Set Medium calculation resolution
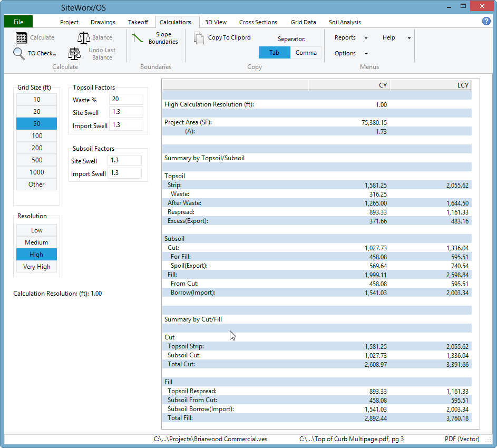This screenshot has height=448, width=497. 36,242
